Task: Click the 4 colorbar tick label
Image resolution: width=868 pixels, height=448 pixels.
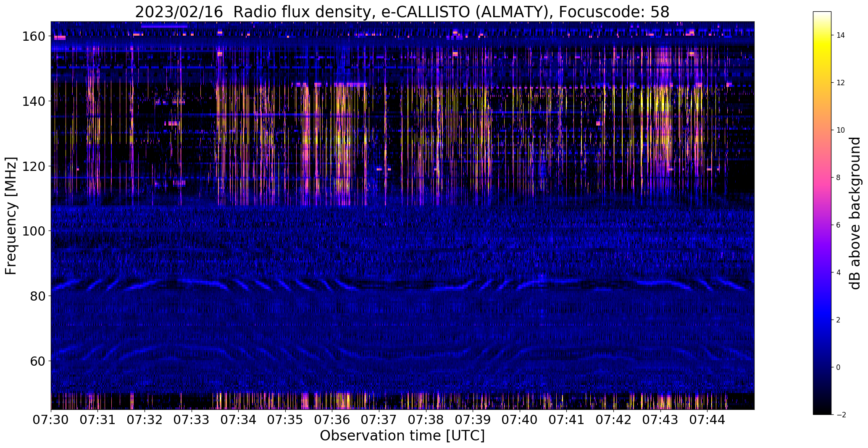Action: pyautogui.click(x=839, y=272)
